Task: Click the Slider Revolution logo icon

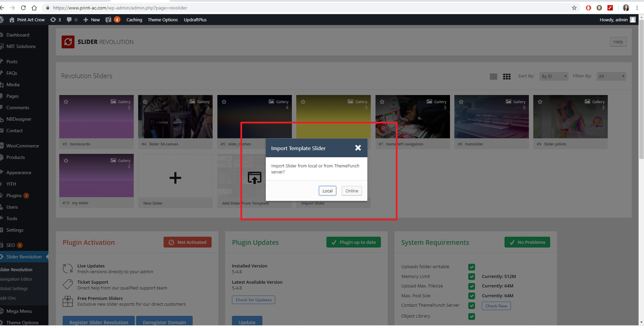Action: click(x=68, y=42)
